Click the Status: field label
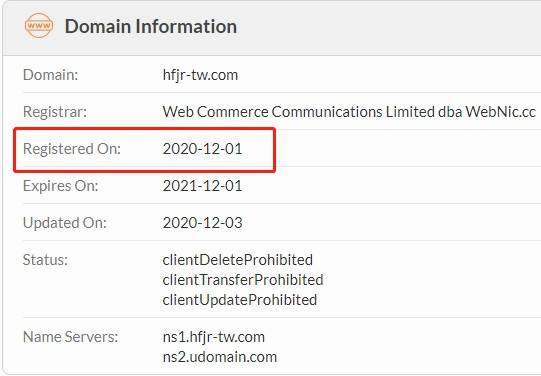This screenshot has height=376, width=541. click(x=45, y=260)
